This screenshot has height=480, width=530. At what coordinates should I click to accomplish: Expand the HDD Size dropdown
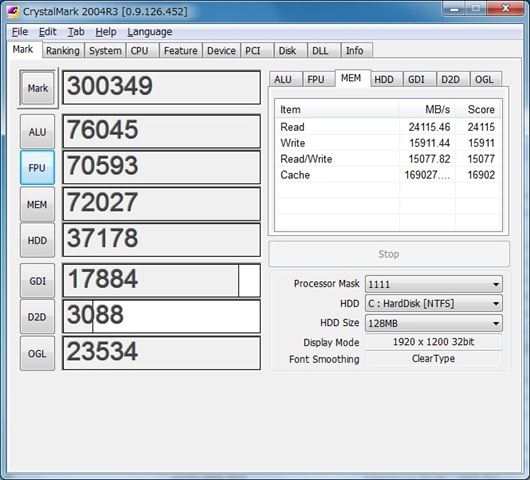click(x=434, y=323)
